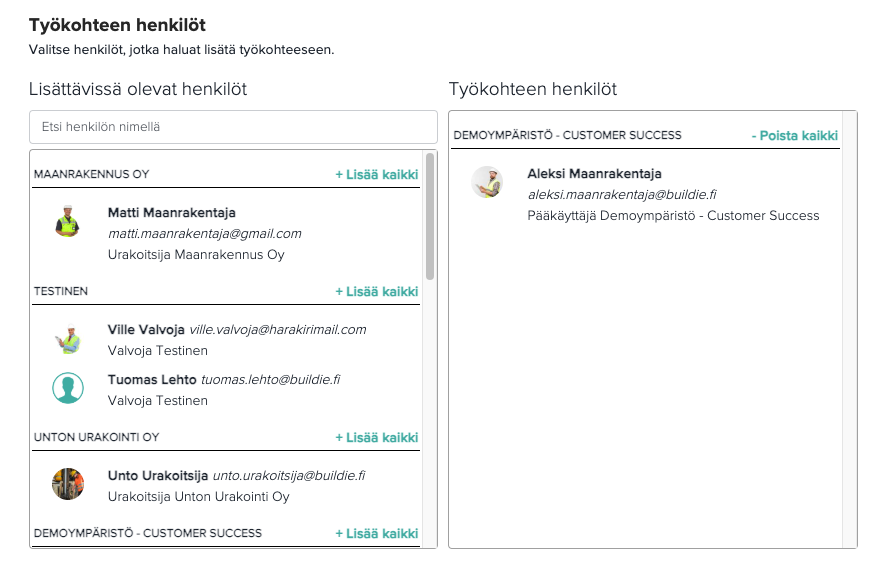
Task: Click the matti.maanrakentaja@gmail.com email text
Action: coord(204,234)
